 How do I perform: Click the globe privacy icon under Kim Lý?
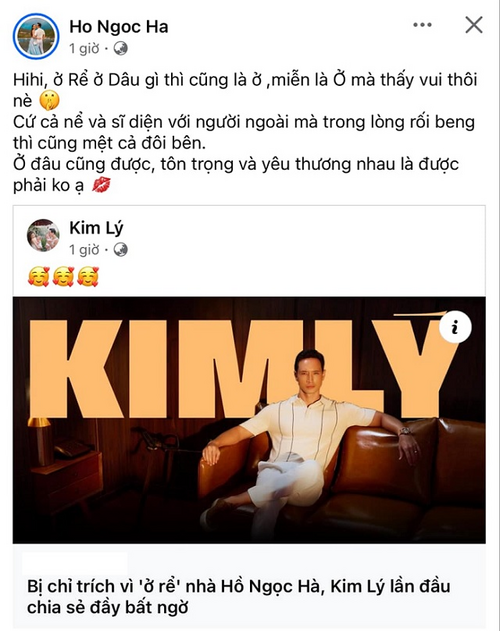[x=120, y=250]
